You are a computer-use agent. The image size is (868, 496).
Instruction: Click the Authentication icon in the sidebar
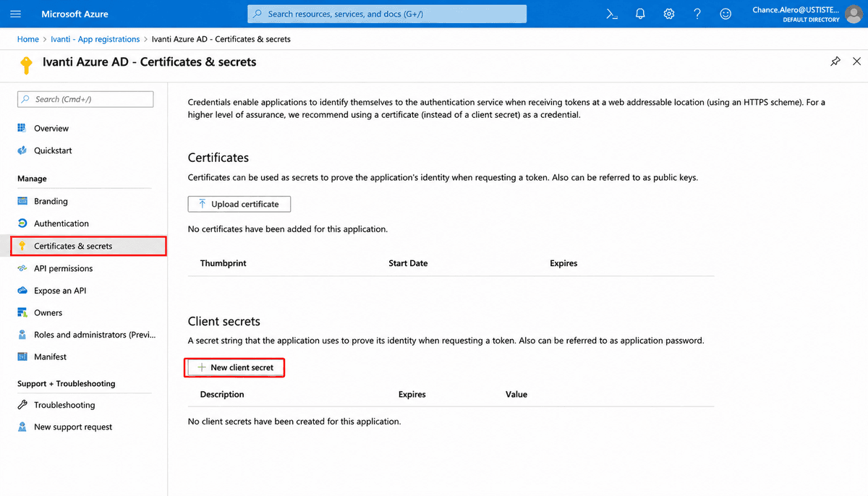[22, 223]
